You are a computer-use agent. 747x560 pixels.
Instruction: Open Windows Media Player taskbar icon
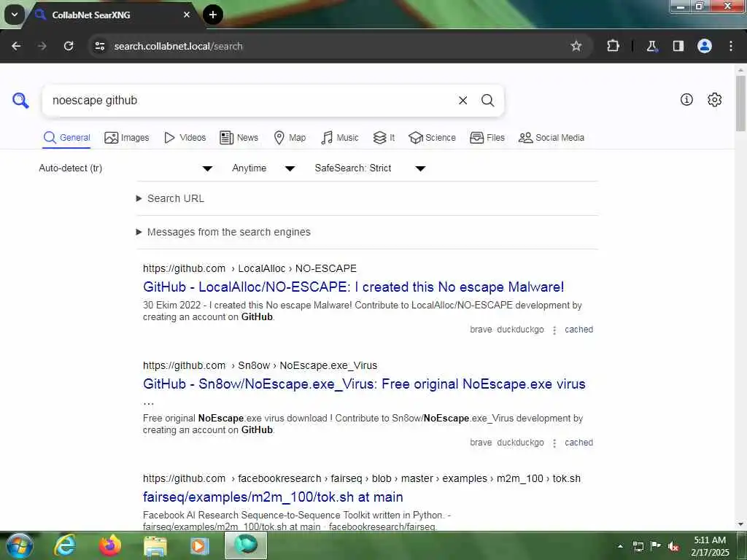(200, 546)
